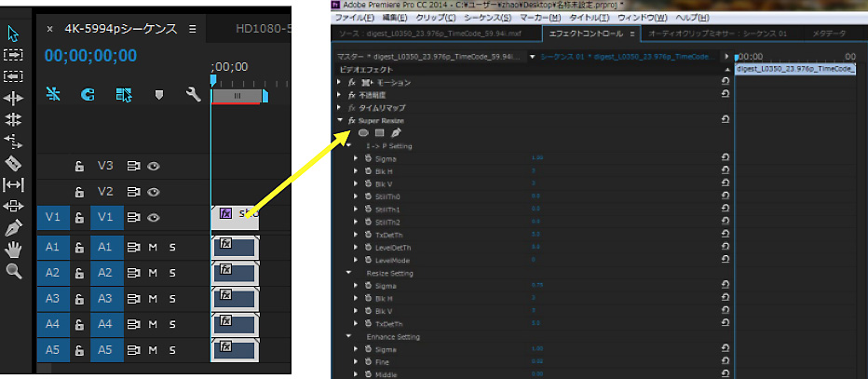Click the ellipse mask icon under Super Resize
The height and width of the screenshot is (379, 868).
click(x=363, y=133)
